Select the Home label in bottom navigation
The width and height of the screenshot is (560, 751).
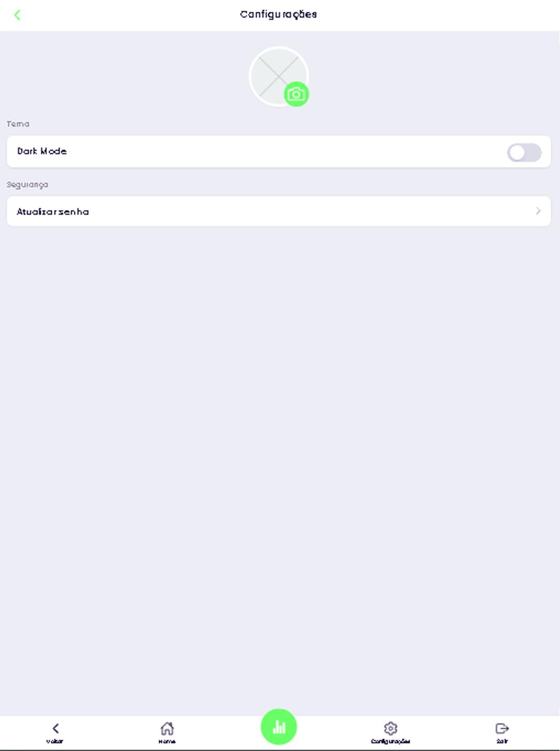tap(167, 741)
